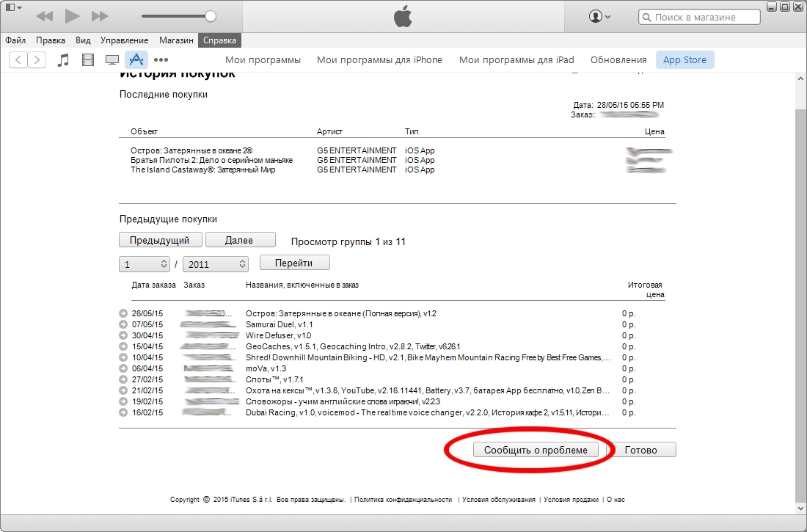Adjust the volume slider knob

click(210, 16)
